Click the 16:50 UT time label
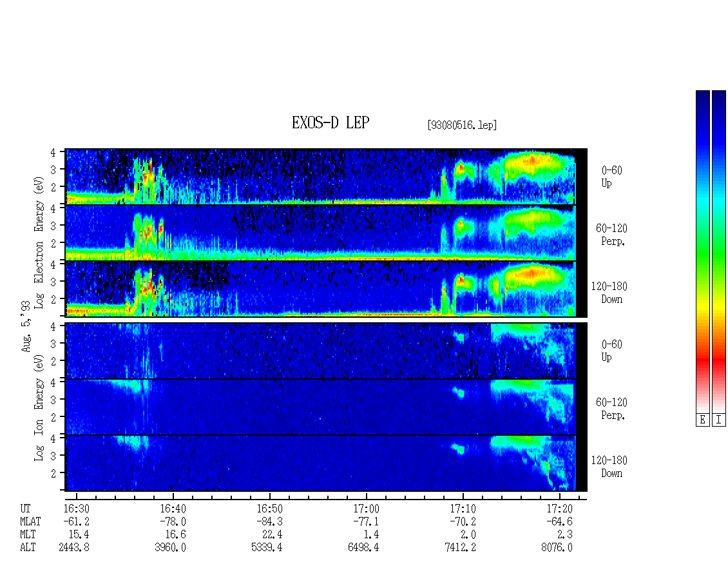The image size is (728, 564). coord(269,509)
